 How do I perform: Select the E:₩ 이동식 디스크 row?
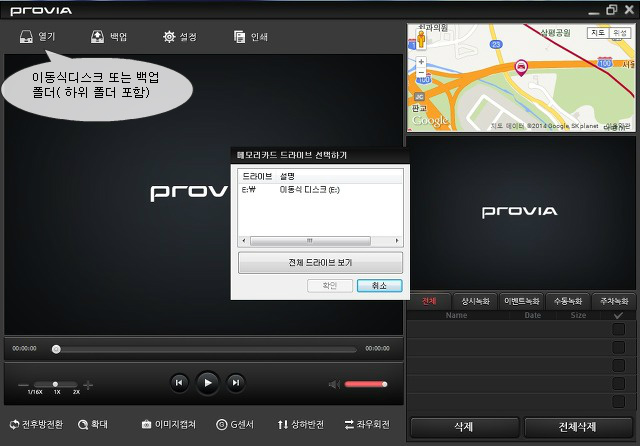tap(320, 190)
